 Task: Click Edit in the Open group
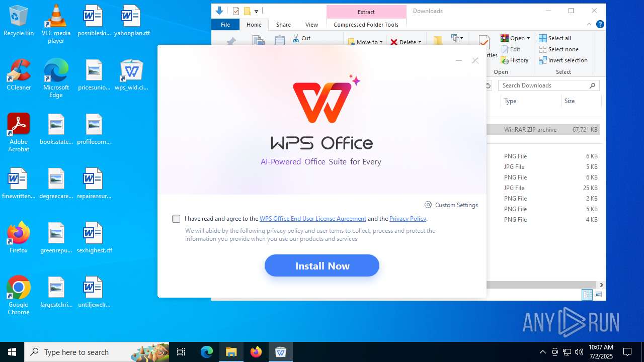[510, 49]
